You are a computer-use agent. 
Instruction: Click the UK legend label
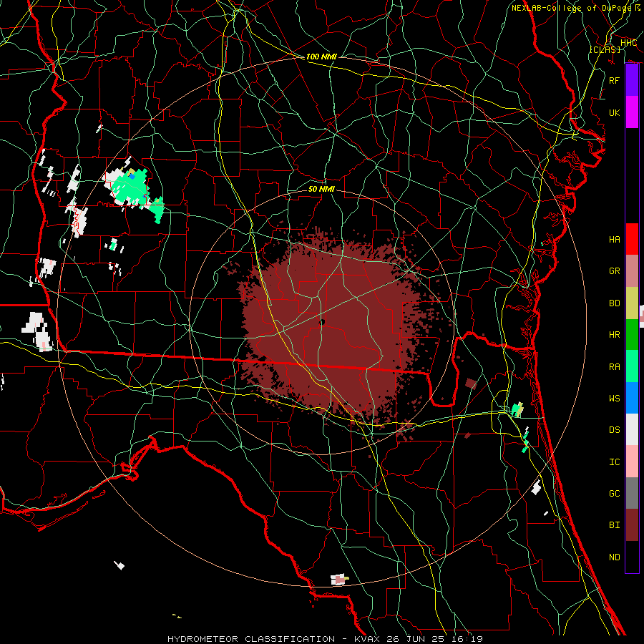coord(615,113)
